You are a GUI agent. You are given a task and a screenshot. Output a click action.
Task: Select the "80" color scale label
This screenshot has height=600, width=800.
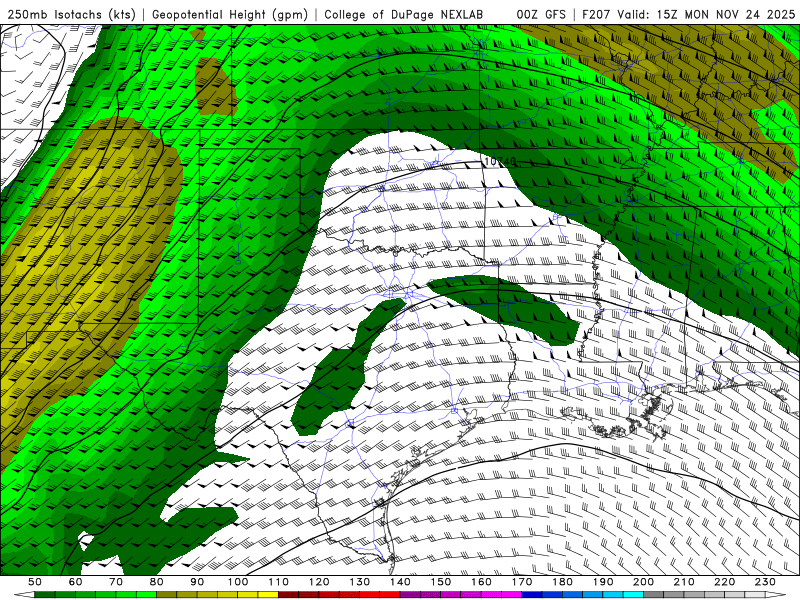coord(157,582)
